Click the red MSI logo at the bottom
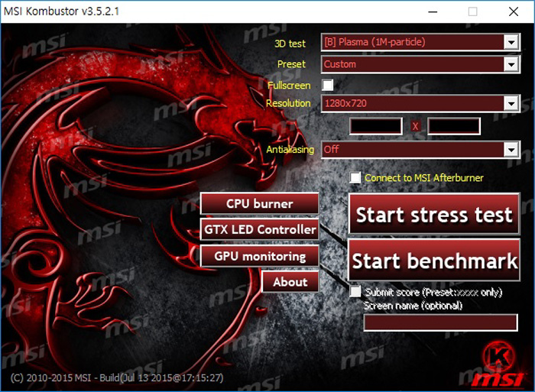 tap(498, 380)
